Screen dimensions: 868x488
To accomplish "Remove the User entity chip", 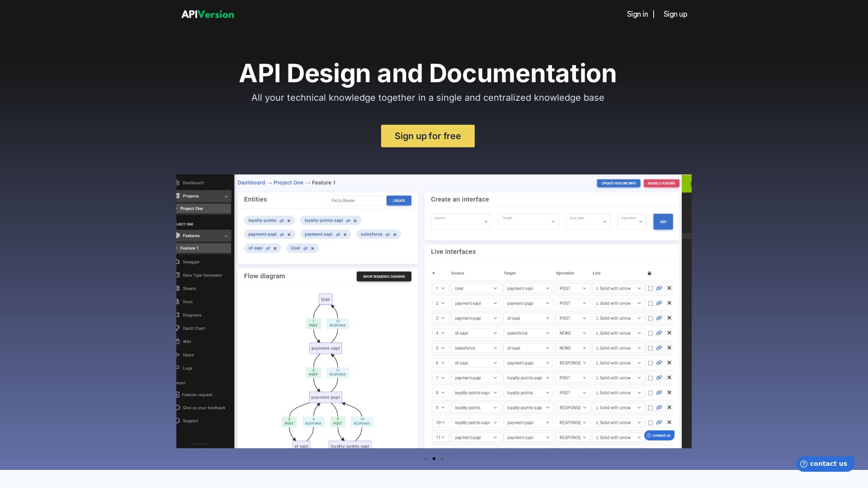I will click(x=312, y=249).
